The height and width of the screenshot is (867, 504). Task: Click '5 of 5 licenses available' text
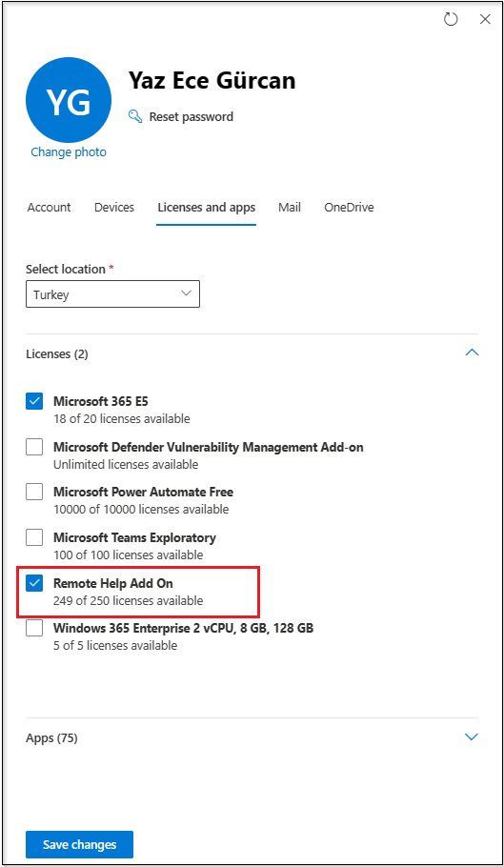[115, 645]
